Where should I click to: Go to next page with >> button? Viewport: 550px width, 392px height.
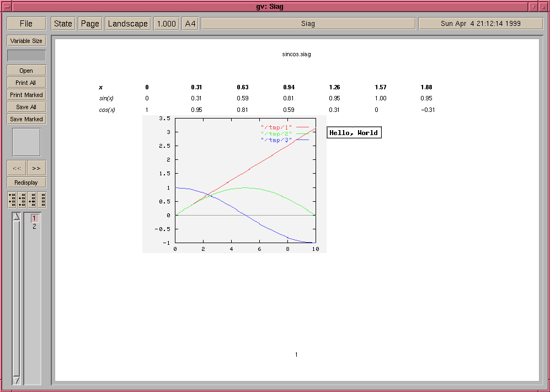[36, 168]
